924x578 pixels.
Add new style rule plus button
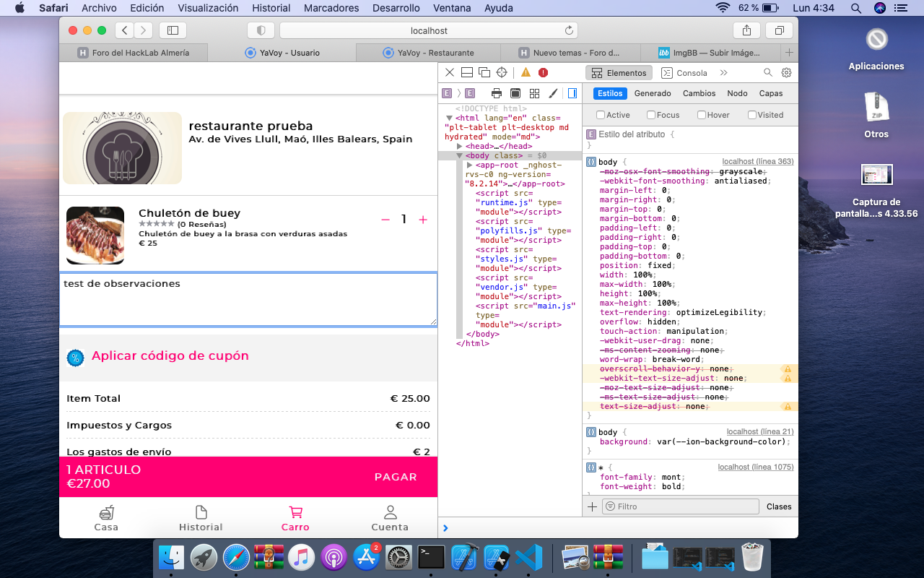(x=592, y=506)
